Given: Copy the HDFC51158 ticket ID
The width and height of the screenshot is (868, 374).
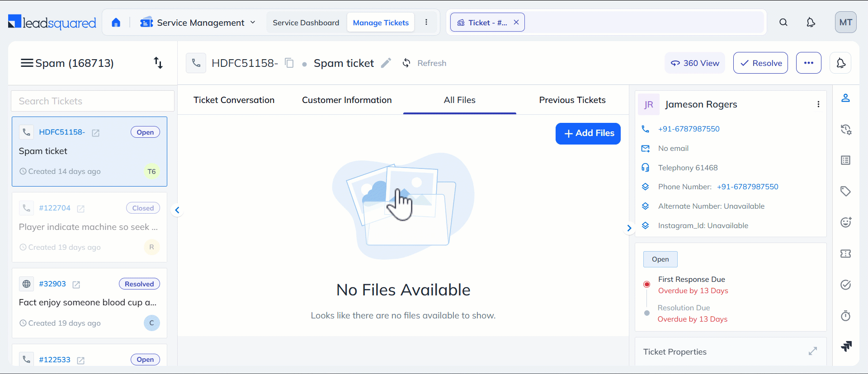Looking at the screenshot, I should [x=289, y=63].
